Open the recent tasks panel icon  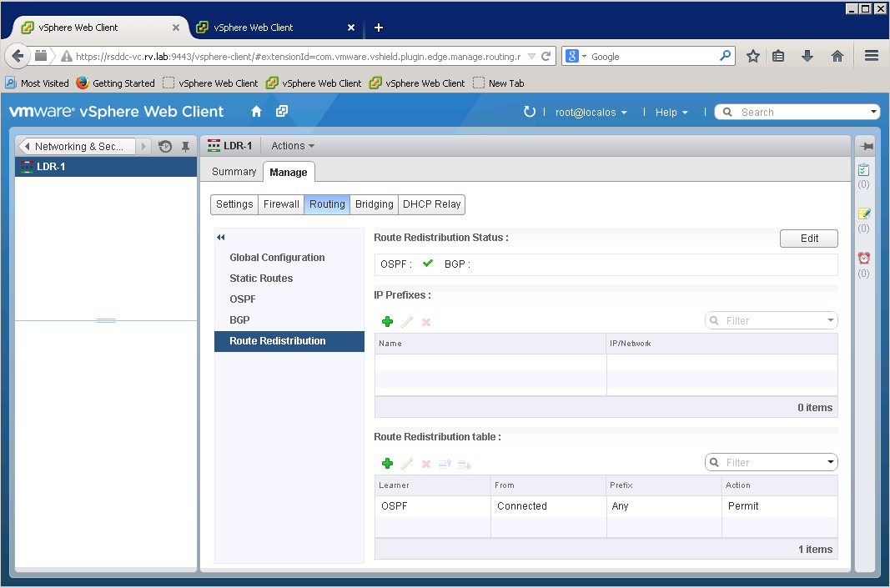(864, 170)
